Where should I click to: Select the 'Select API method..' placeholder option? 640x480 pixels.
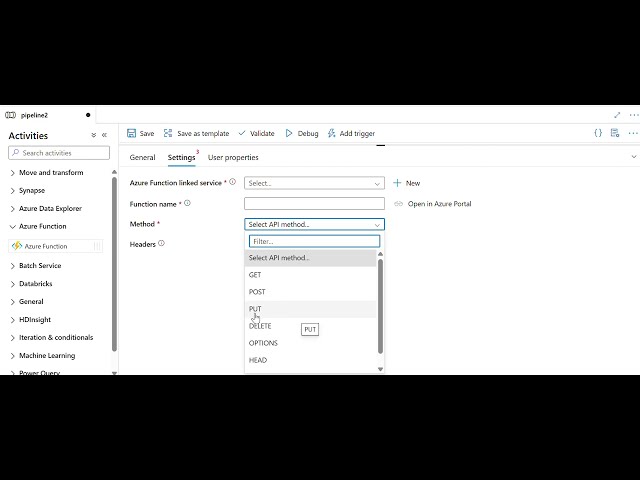(x=310, y=258)
